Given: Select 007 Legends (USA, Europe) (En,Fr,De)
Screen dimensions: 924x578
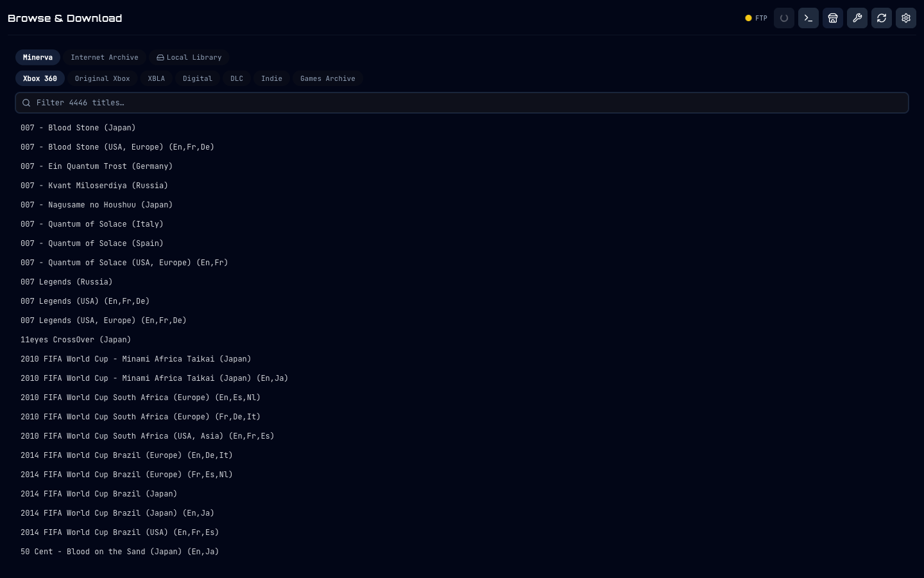Looking at the screenshot, I should click(x=462, y=320).
